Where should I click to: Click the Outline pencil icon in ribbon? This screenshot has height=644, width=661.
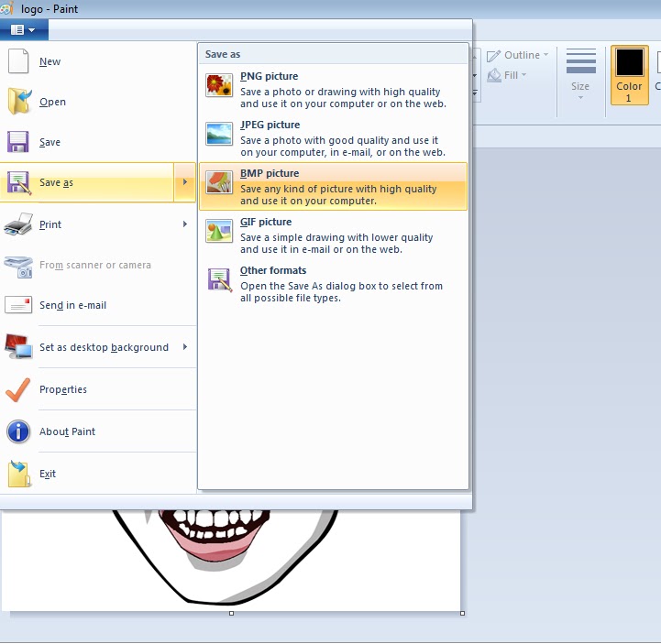[x=493, y=56]
